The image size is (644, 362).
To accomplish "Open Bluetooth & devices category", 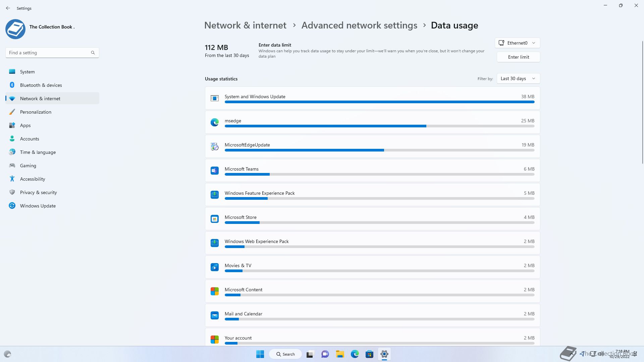I will pyautogui.click(x=52, y=85).
